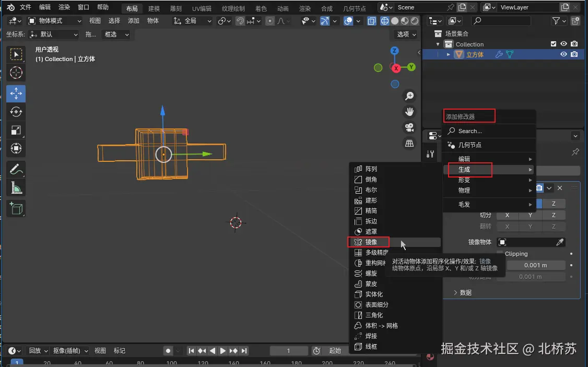Click timeline 标记 menu

[120, 351]
